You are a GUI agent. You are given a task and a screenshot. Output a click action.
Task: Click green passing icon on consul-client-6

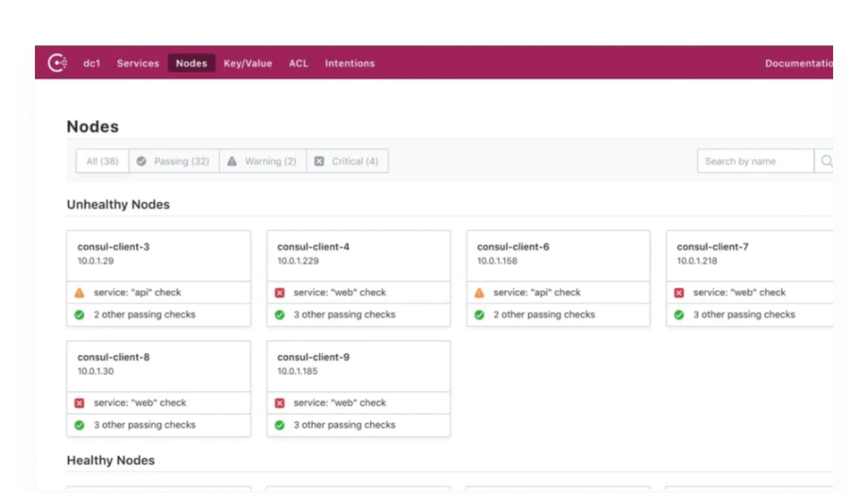pyautogui.click(x=480, y=314)
